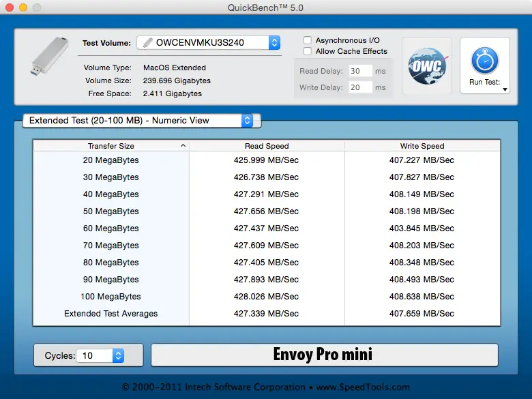532x399 pixels.
Task: Click the Run Test stopwatch icon
Action: (x=485, y=61)
